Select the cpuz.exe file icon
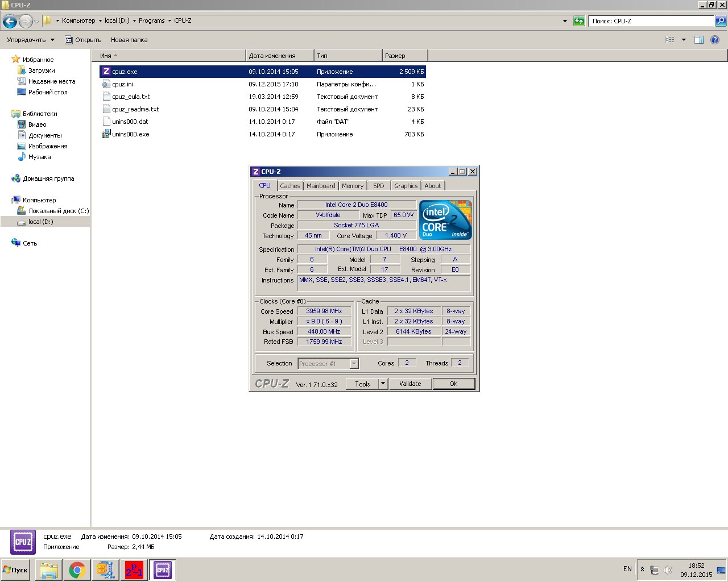 (x=106, y=72)
